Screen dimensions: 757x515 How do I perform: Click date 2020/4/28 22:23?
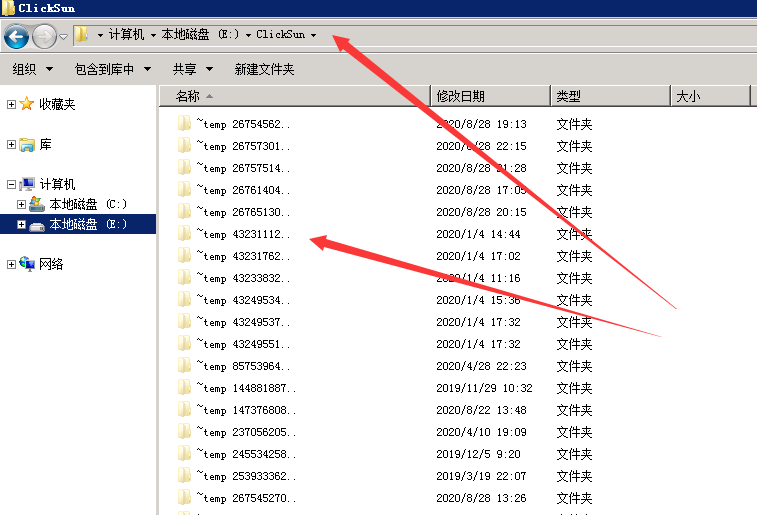481,366
